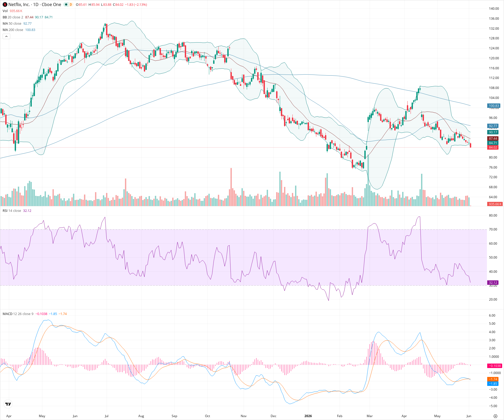Click the 70.00 RSI scale label
The width and height of the screenshot is (504, 420).
[x=493, y=229]
